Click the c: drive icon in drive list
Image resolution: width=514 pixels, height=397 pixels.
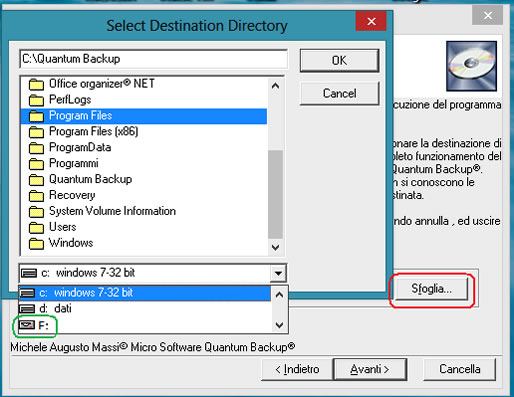pyautogui.click(x=27, y=293)
